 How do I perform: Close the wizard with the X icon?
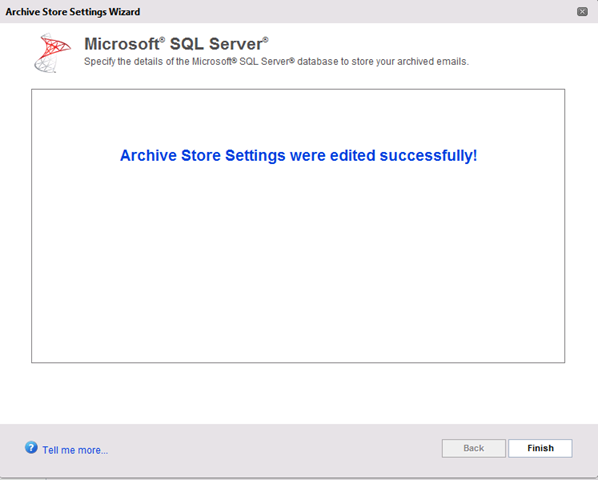tap(582, 11)
